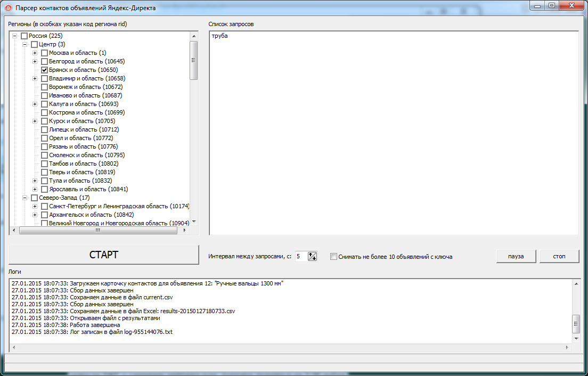Expand Архангельск и область node
588x376 pixels.
[35, 215]
